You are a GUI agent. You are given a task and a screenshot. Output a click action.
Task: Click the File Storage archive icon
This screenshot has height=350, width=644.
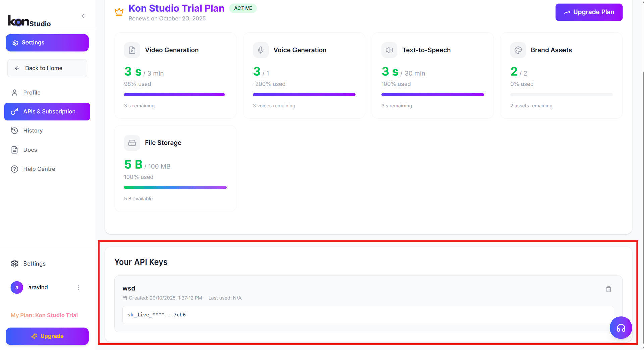click(132, 142)
